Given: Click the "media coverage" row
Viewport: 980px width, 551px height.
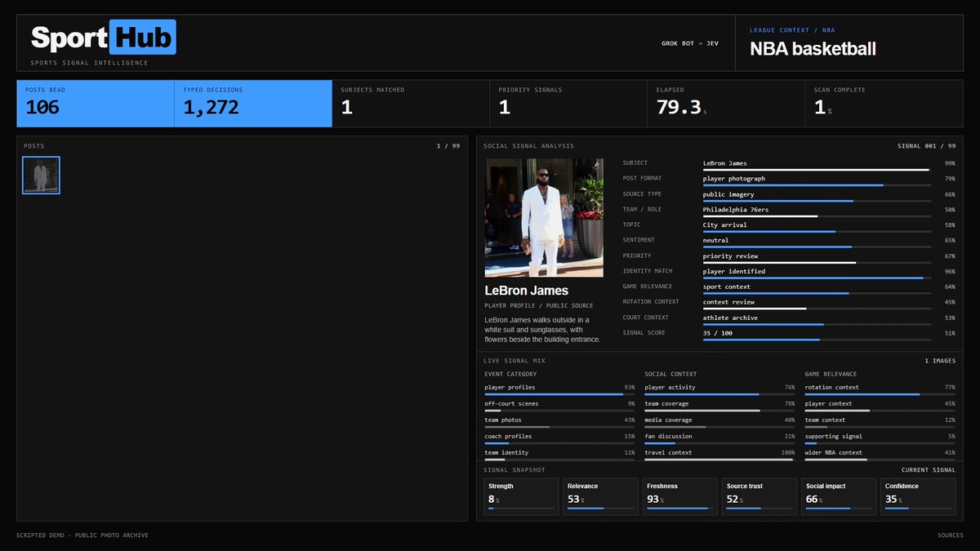Looking at the screenshot, I should (719, 422).
